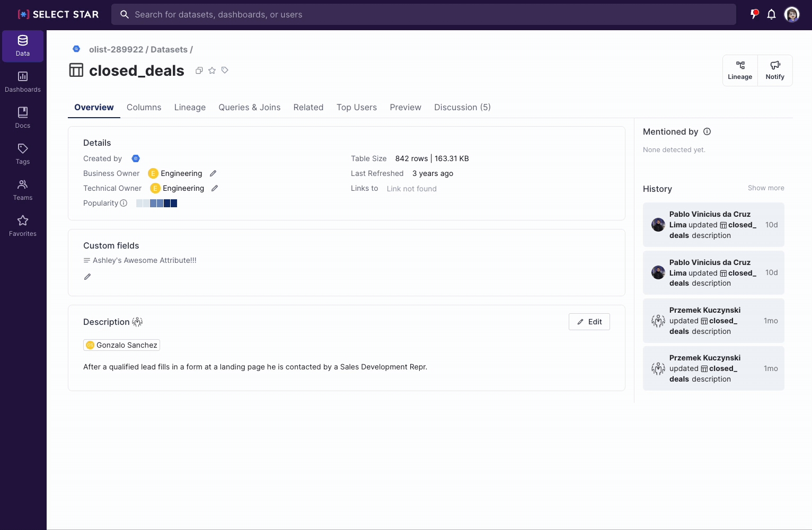Edit the Business Owner with pencil icon

(213, 173)
